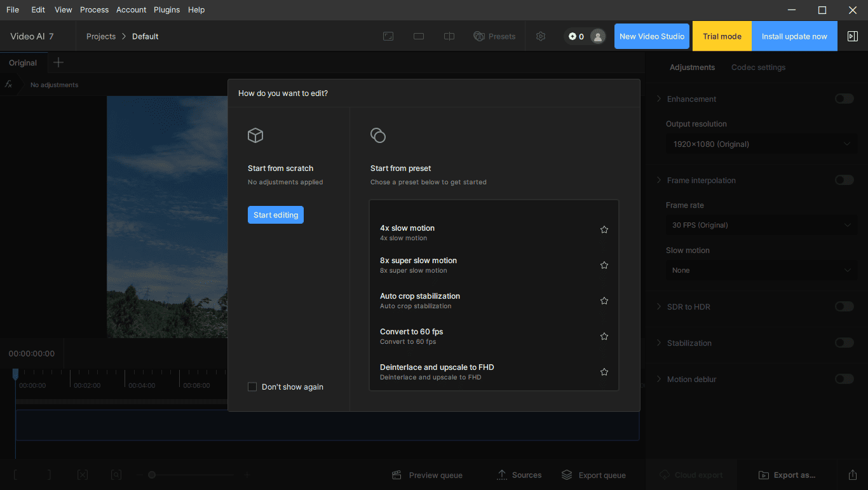
Task: Enable the SDR to HDR switch
Action: pos(844,306)
